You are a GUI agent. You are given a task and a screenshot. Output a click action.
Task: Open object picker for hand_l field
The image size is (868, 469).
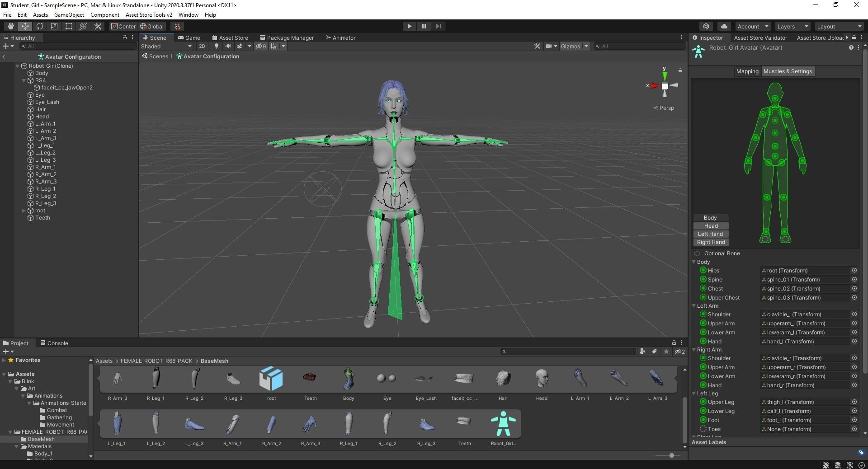(x=854, y=342)
